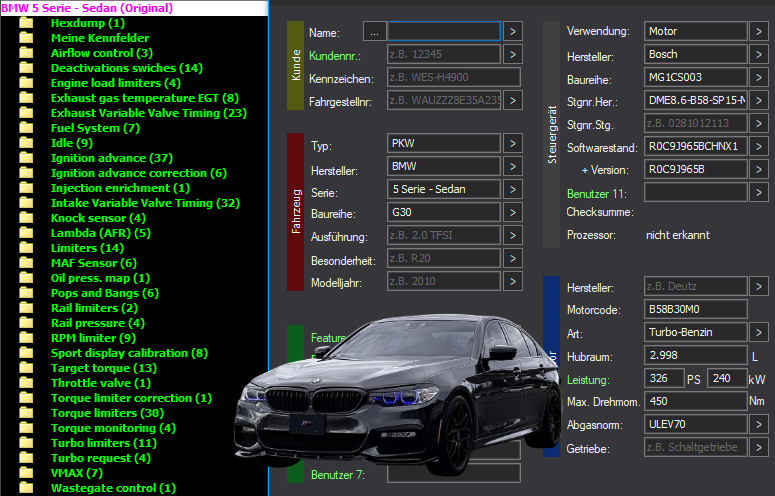The height and width of the screenshot is (496, 775).
Task: Click folder icon beside Meine Kennfelder
Action: [26, 38]
